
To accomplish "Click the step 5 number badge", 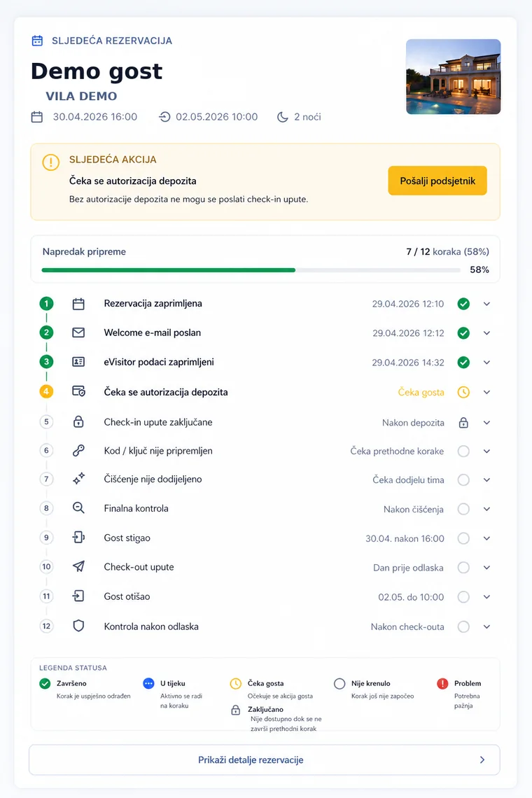I will point(46,422).
